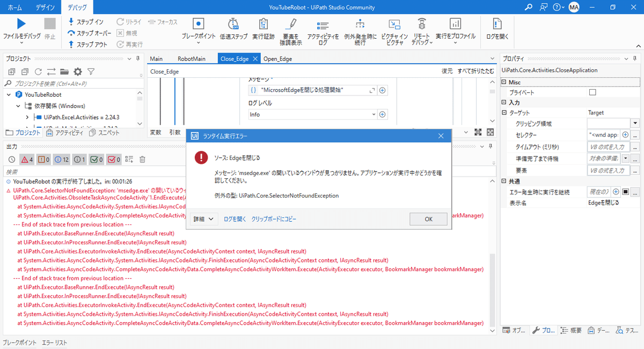Image resolution: width=644 pixels, height=349 pixels.
Task: Toggle the ブレークポイント breakpoint icon
Action: (199, 24)
